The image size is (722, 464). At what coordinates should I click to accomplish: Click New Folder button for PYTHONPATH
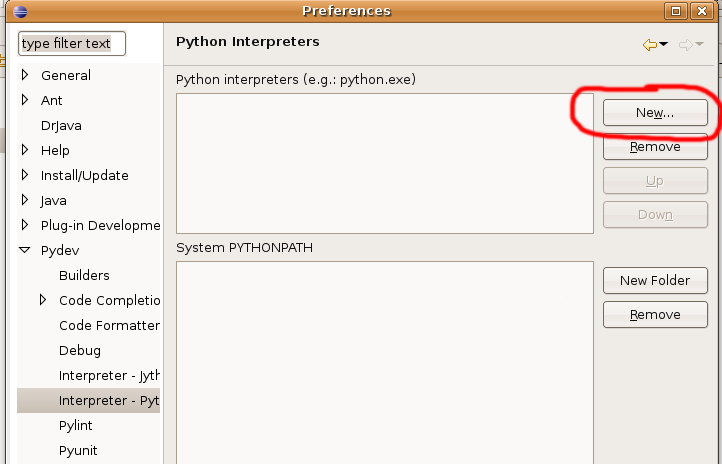[655, 281]
